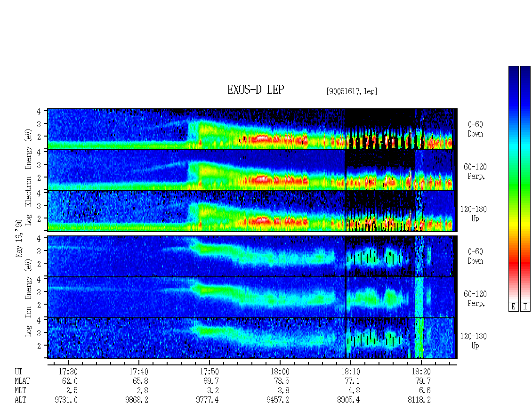Click the E label box under color bar
This screenshot has height=412, width=532.
click(x=513, y=307)
